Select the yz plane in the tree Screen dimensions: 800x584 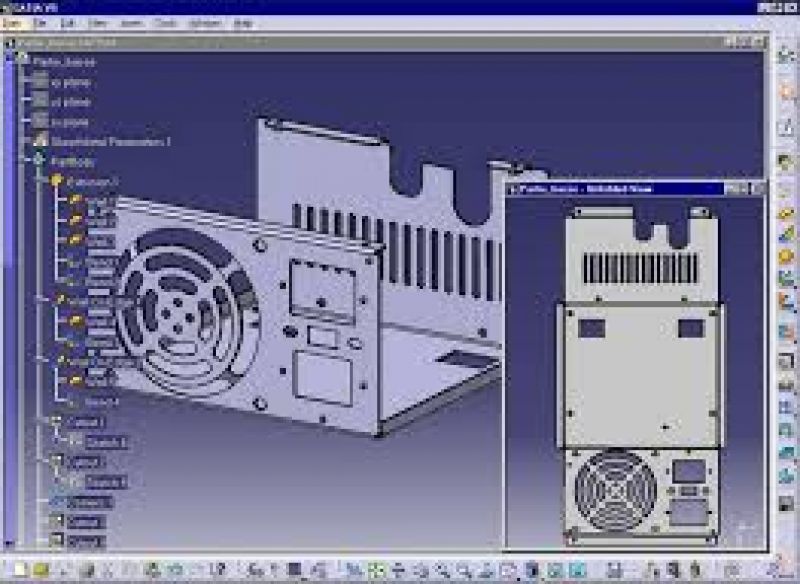71,102
